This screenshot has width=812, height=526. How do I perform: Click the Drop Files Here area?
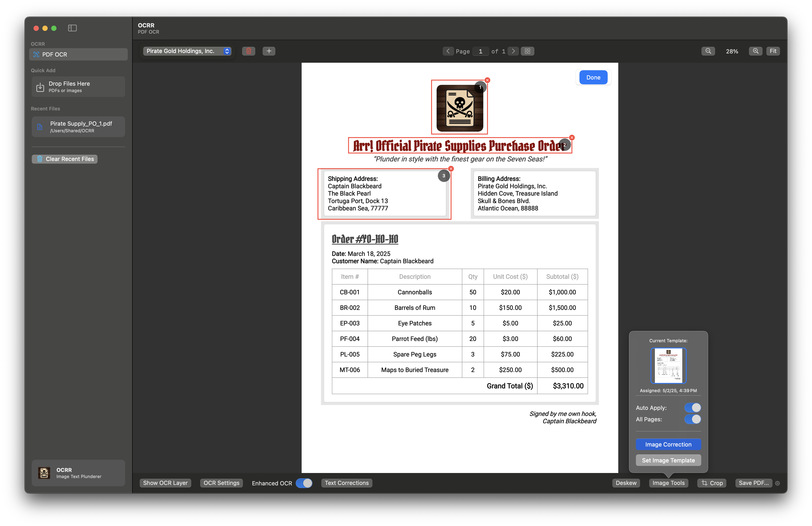coord(79,87)
